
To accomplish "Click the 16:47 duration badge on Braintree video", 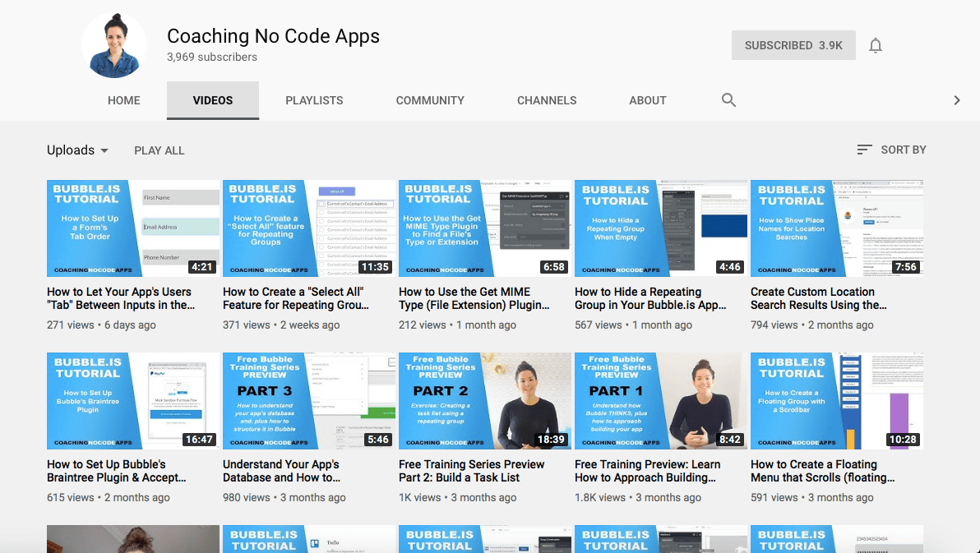I will pos(199,440).
